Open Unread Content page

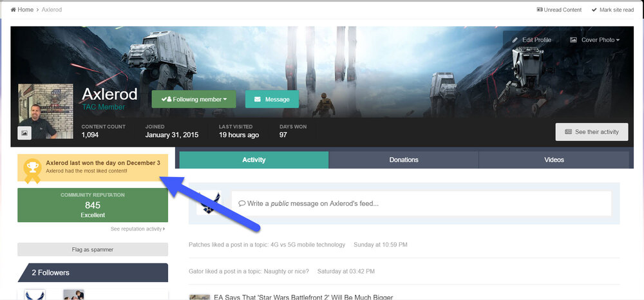tap(559, 10)
